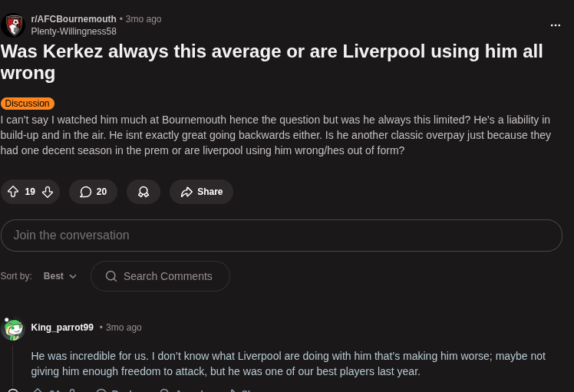Click the comment's 3mo ago timestamp
The height and width of the screenshot is (392, 574).
click(x=124, y=328)
